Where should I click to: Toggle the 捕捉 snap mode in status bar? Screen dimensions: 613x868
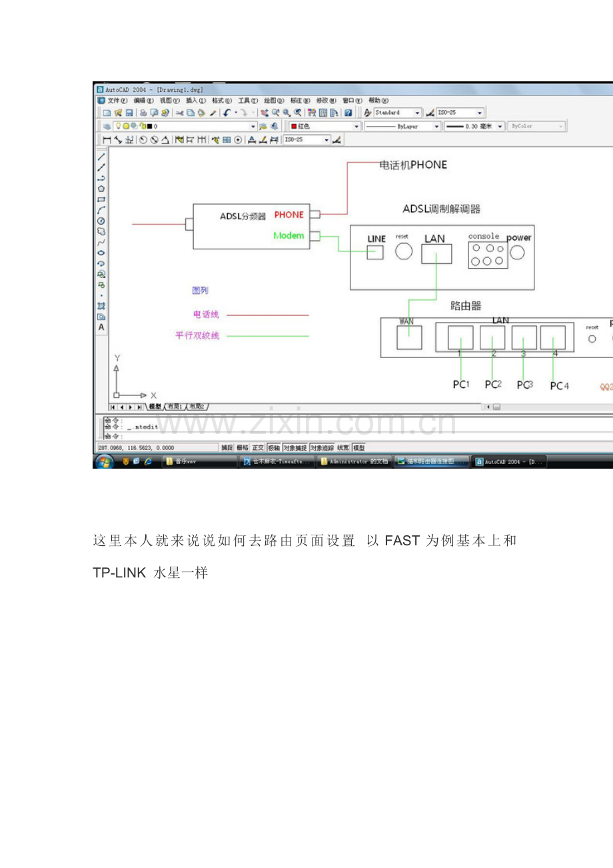point(227,447)
